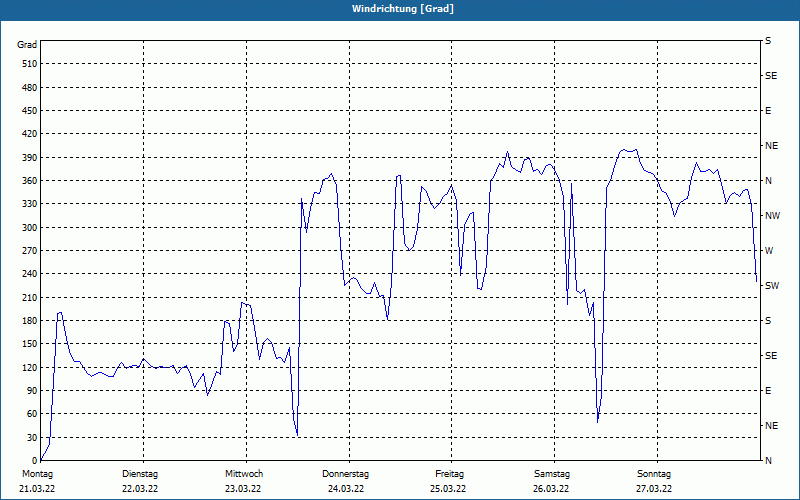Select the 510 y-axis value

click(x=29, y=64)
